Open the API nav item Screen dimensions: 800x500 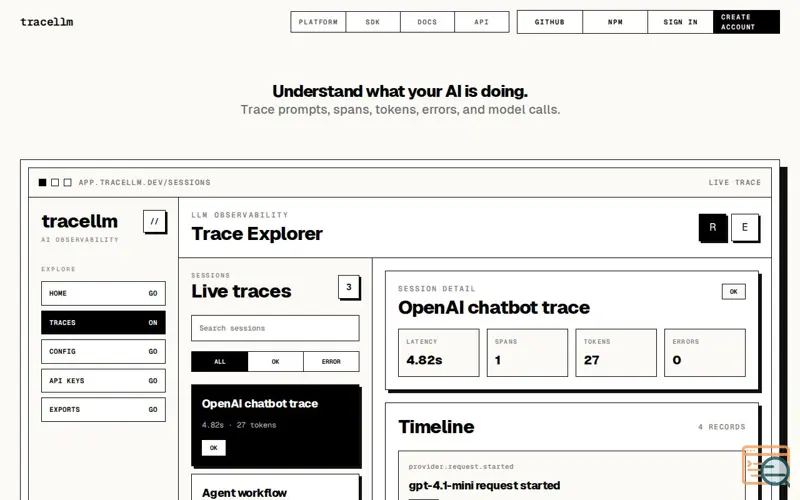(482, 22)
